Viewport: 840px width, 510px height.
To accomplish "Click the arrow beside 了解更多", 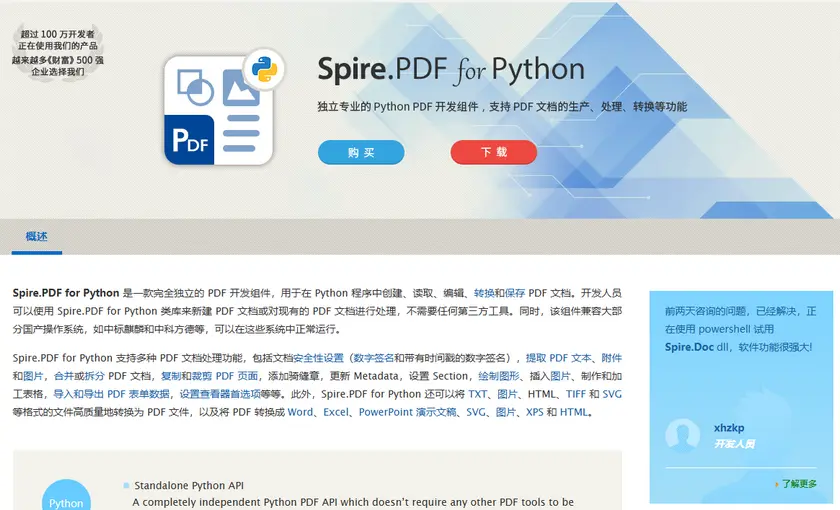I will [777, 484].
